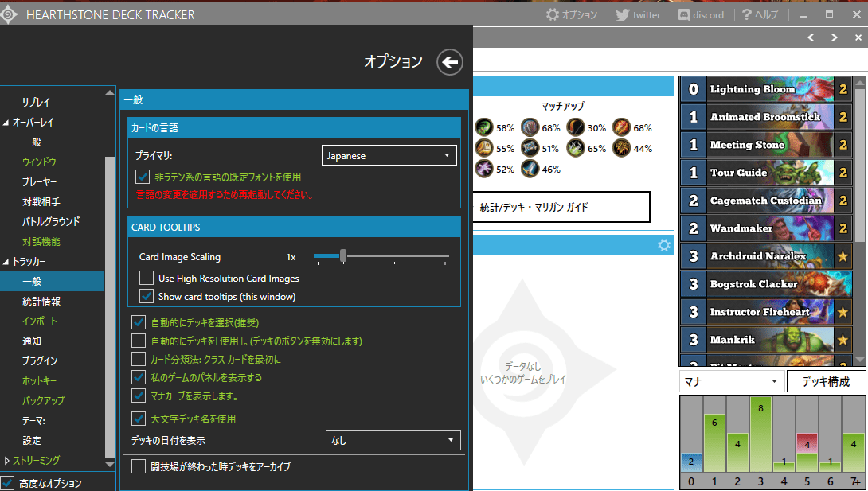Screen dimensions: 868x491
Task: Enable カード分類法: クラス カードを最初に checkbox
Action: pyautogui.click(x=139, y=359)
